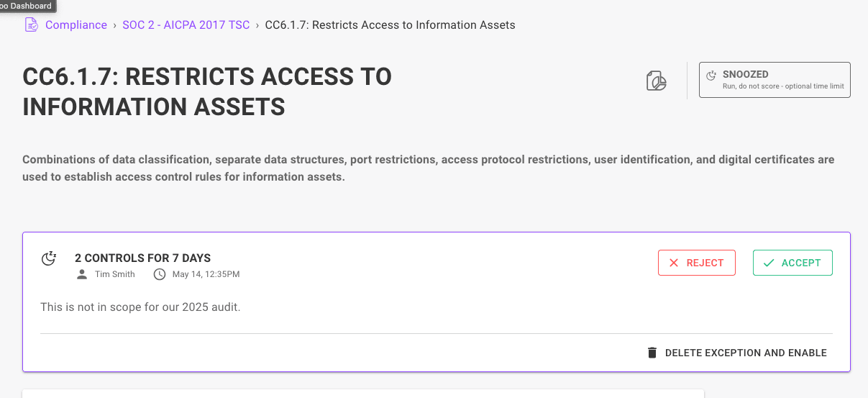Reject the snooze exception request
The height and width of the screenshot is (398, 868).
[x=696, y=263]
